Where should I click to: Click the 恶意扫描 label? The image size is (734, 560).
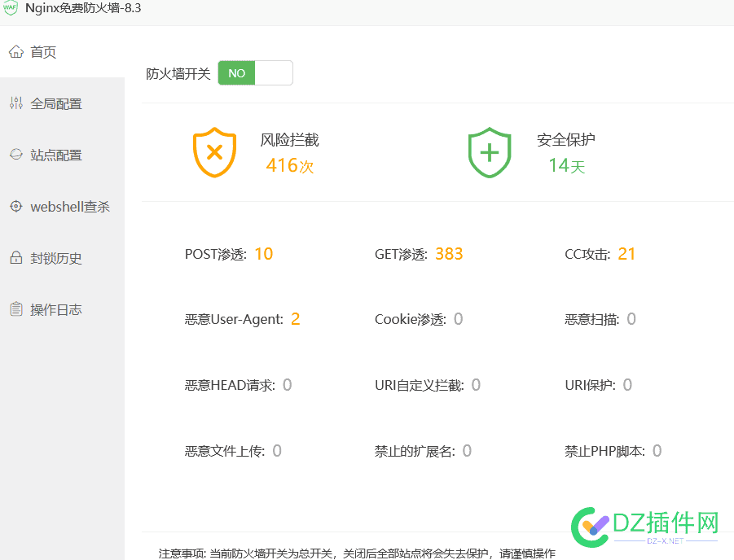592,320
